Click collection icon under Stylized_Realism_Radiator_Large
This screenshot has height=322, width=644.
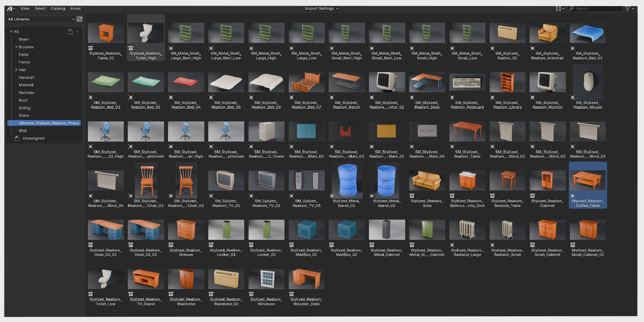point(452,245)
